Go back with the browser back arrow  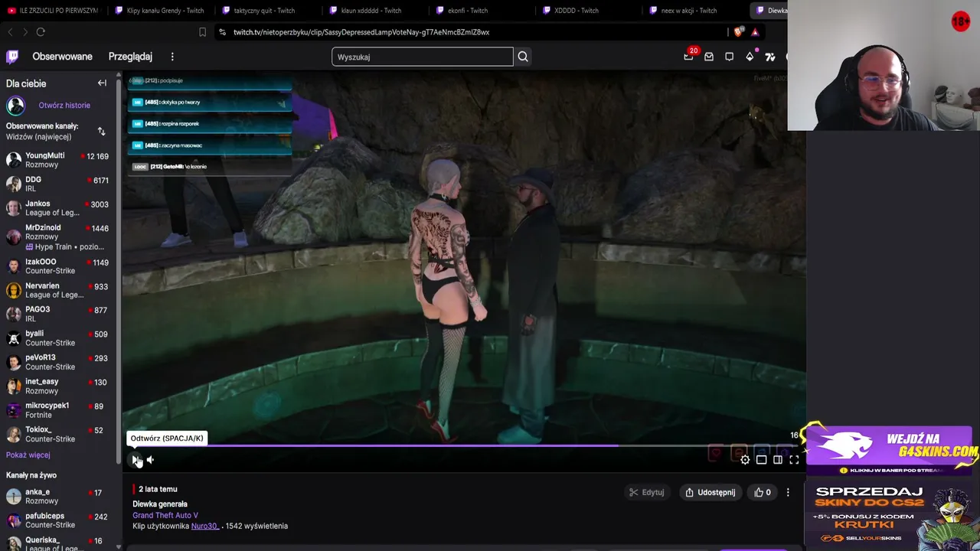click(10, 32)
